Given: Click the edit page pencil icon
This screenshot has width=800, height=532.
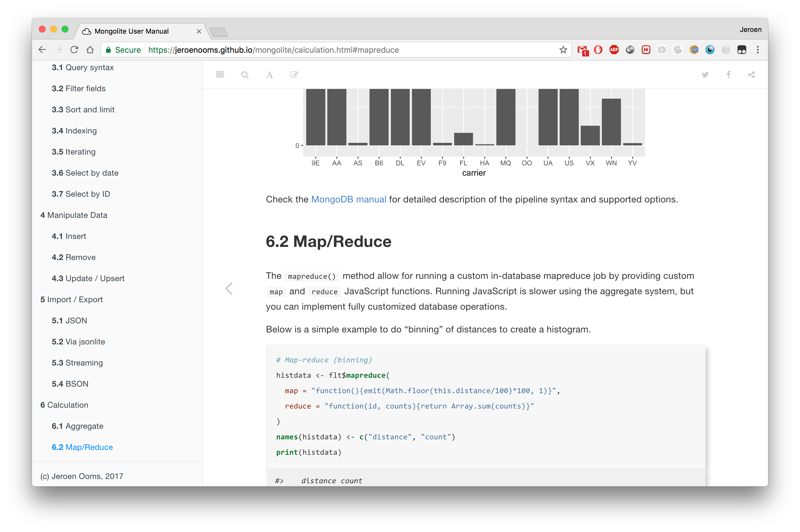Looking at the screenshot, I should tap(294, 75).
